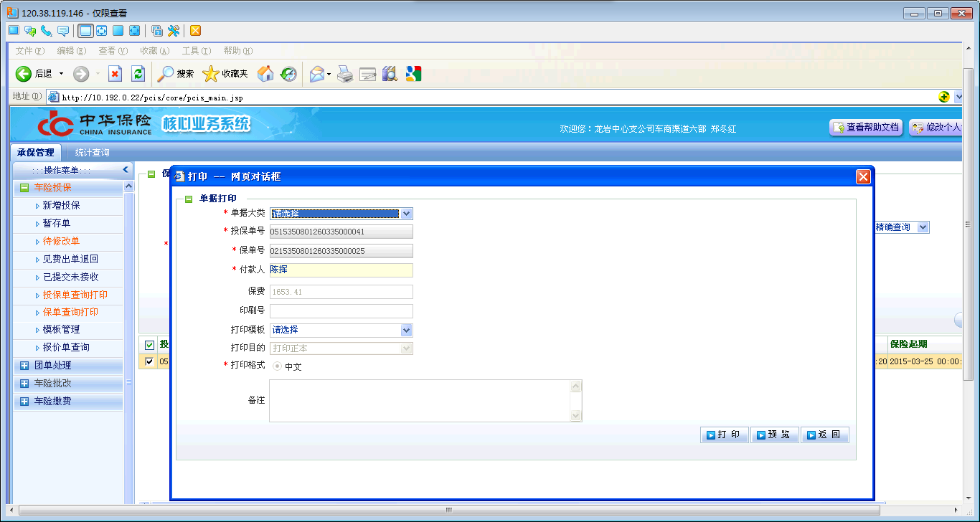
Task: Click the colorful messenger figures icon
Action: pos(413,74)
